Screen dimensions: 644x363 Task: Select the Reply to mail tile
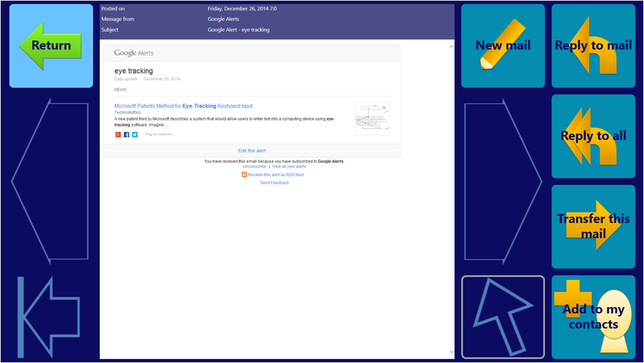(593, 46)
